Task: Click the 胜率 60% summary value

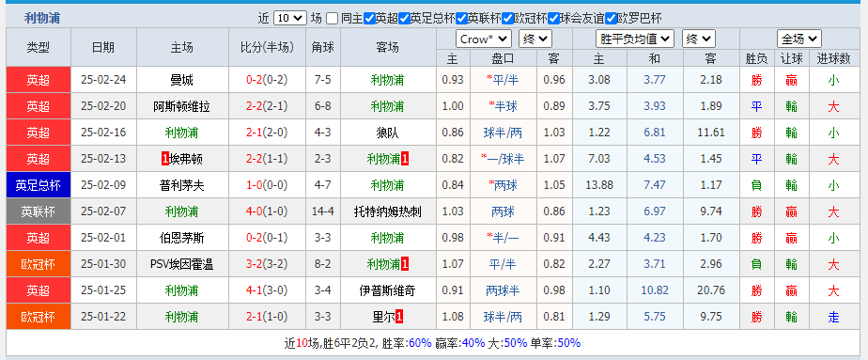Action: tap(419, 343)
